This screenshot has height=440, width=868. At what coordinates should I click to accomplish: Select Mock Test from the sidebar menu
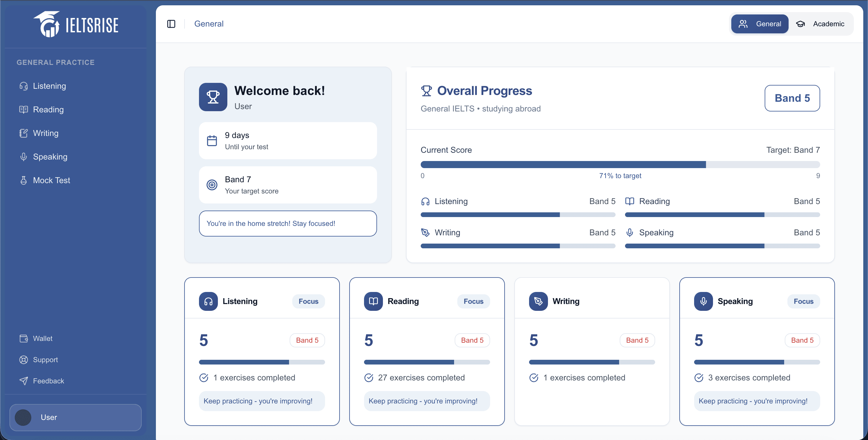coord(52,180)
